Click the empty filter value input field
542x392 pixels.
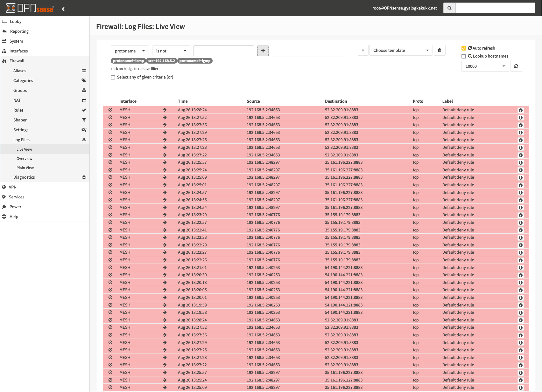[x=223, y=51]
